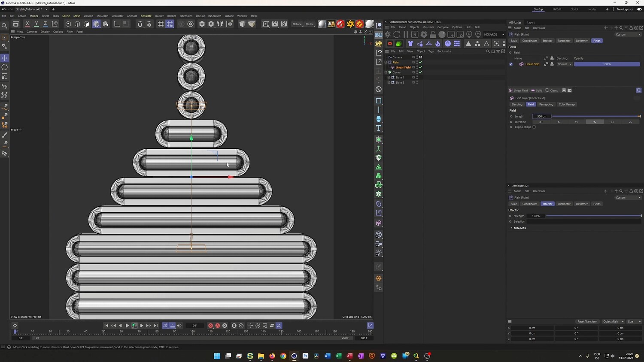Open the Simulate menu
This screenshot has height=362, width=644.
(x=146, y=16)
